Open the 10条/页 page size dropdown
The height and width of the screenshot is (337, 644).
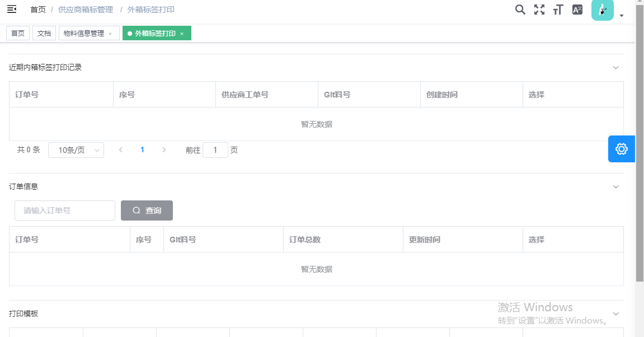(76, 150)
